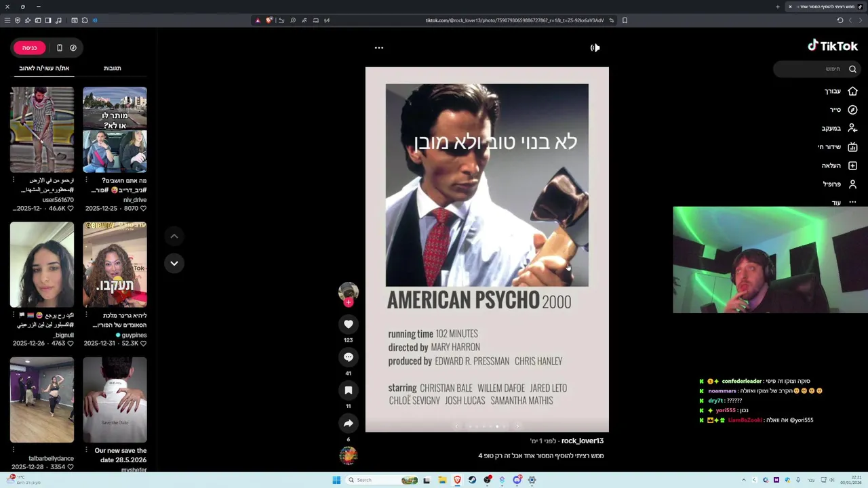Click the TikTok search field
Screen dimensions: 868x488
click(817, 68)
